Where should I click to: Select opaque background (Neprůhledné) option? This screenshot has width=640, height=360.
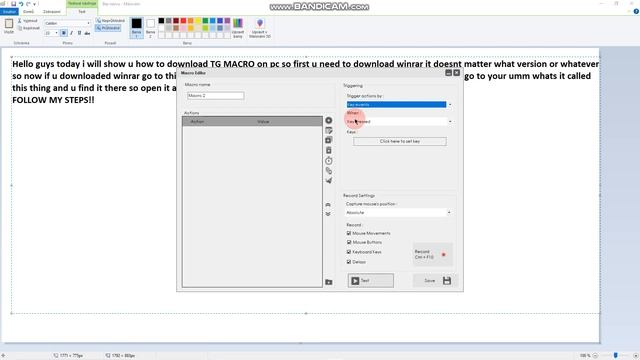[x=110, y=20]
